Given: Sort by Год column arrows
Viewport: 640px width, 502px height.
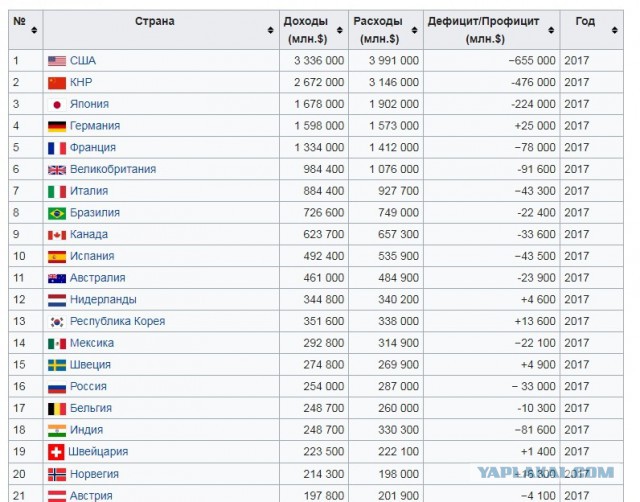Looking at the screenshot, I should [x=615, y=30].
